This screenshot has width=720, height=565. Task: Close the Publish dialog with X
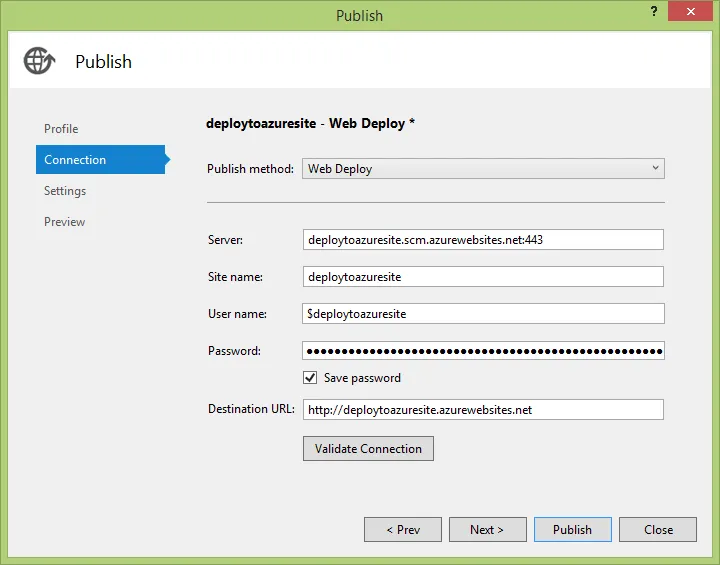click(x=690, y=11)
